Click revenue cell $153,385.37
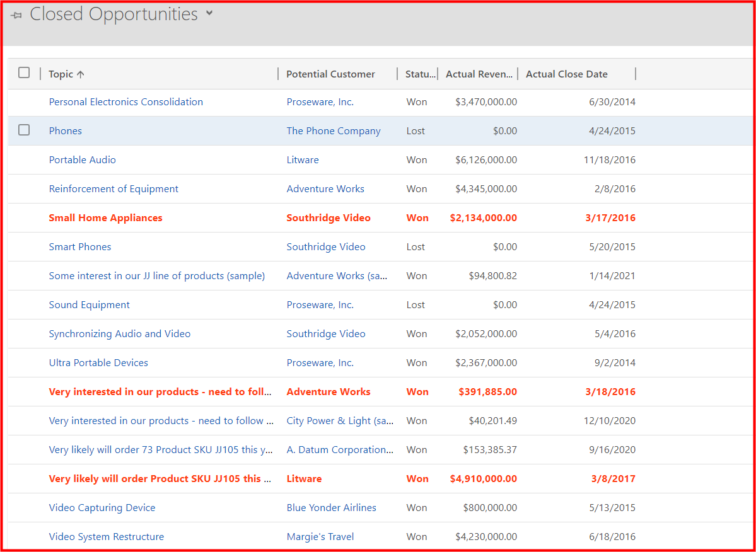756x552 pixels. click(x=491, y=450)
